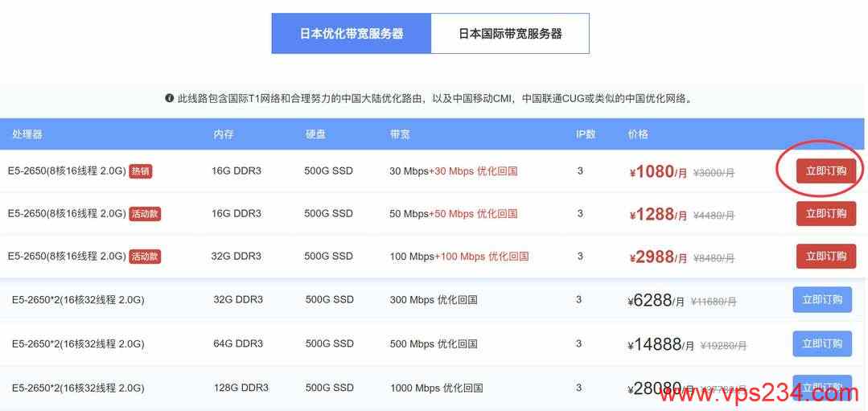Order the ¥1080/月 server with 立即订购

coord(825,171)
